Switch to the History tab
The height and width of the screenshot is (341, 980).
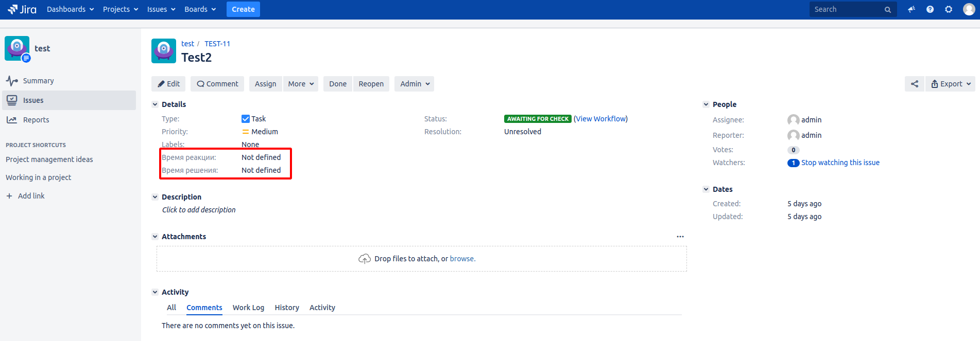click(x=287, y=308)
